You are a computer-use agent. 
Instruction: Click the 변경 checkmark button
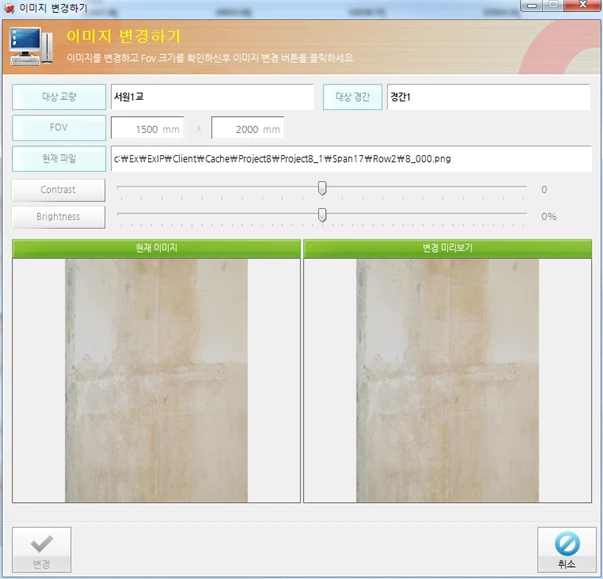point(42,550)
